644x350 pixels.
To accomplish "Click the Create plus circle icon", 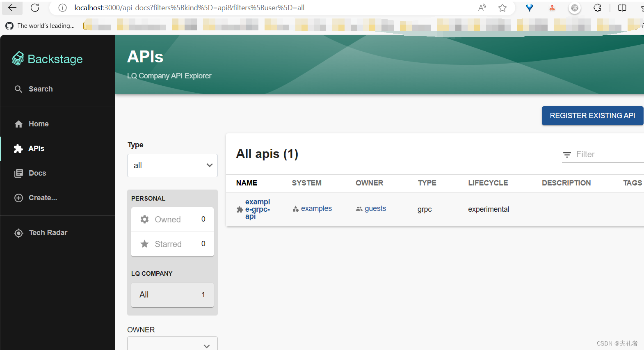I will (18, 198).
